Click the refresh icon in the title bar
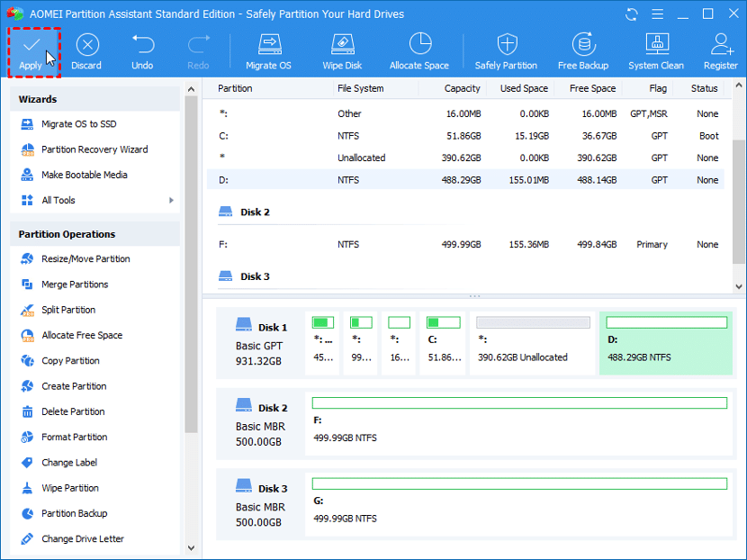747x560 pixels. click(x=630, y=14)
